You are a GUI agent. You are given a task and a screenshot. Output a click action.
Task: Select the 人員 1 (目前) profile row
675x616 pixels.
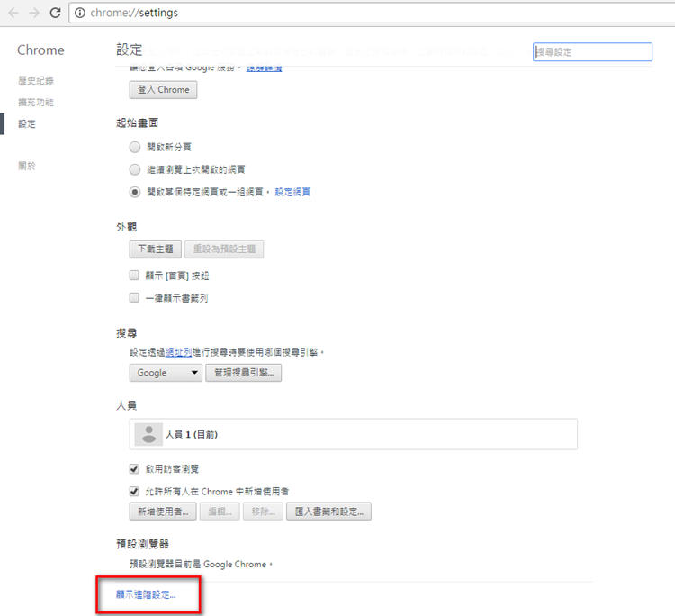354,434
